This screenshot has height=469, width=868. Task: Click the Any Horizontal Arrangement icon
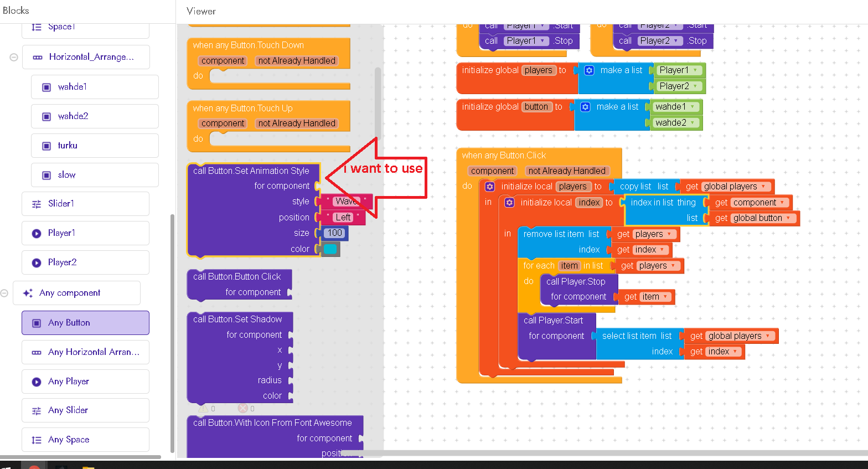click(37, 352)
